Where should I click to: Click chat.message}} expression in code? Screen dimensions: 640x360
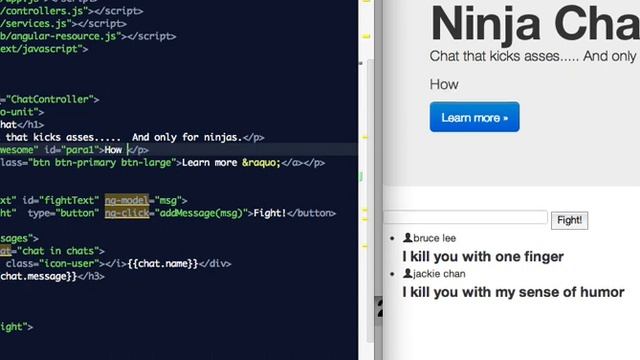(39, 276)
